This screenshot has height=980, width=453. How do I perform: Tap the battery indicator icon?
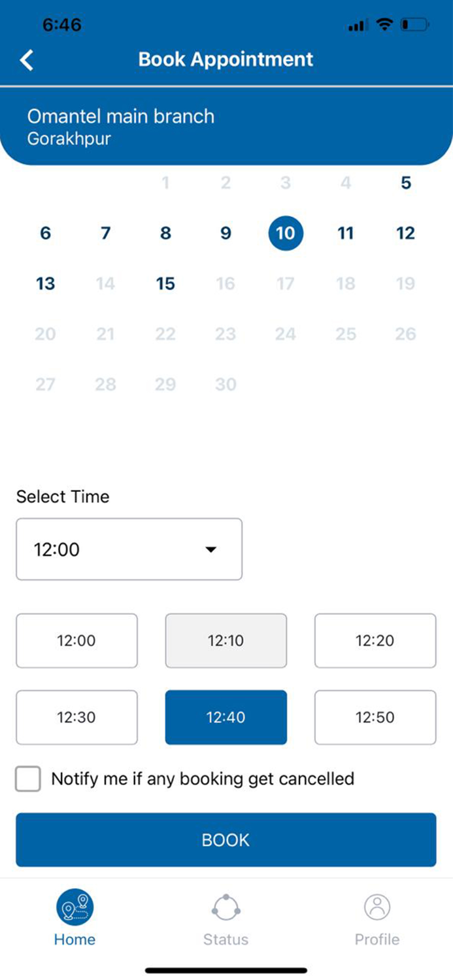click(414, 25)
